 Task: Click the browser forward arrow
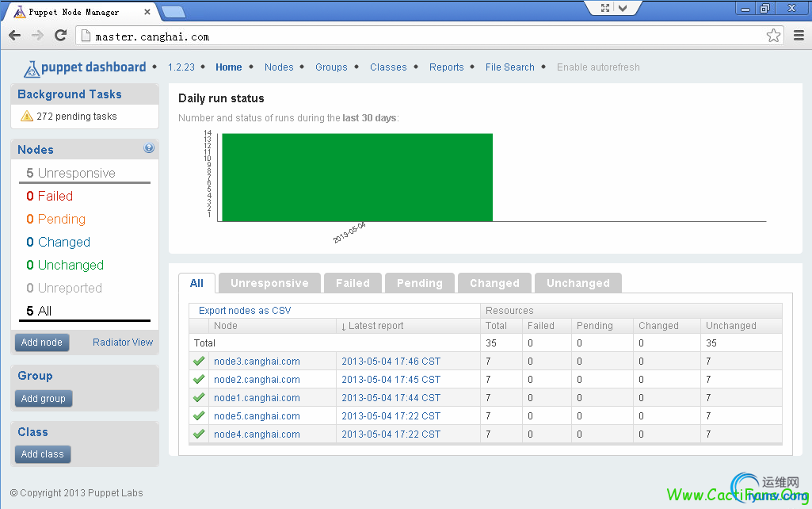tap(37, 35)
